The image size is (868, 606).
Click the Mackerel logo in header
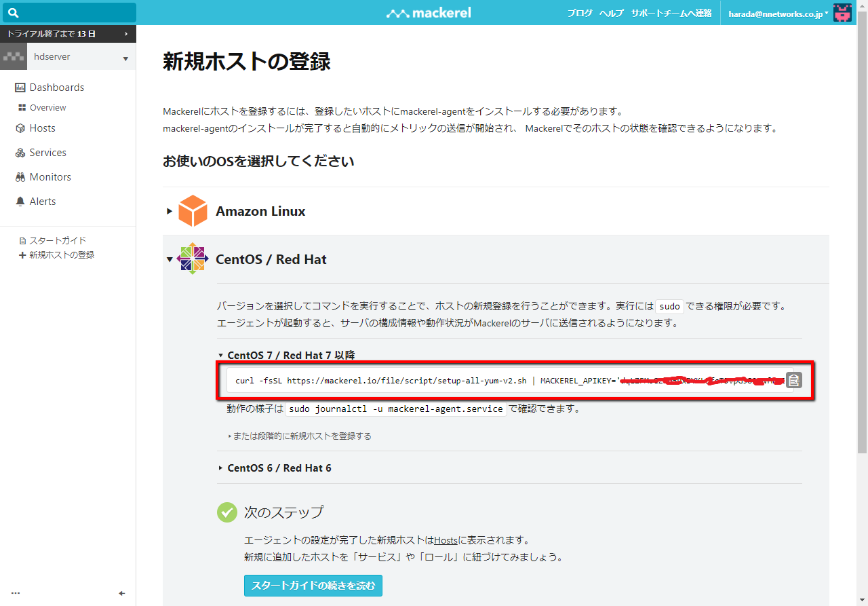429,13
